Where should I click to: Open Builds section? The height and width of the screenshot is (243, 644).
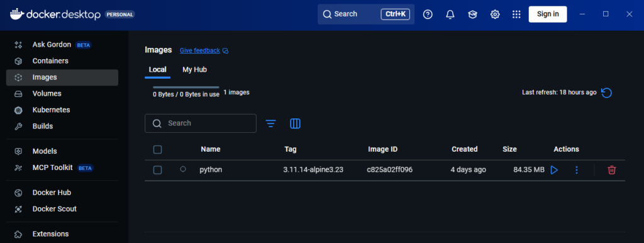coord(62,127)
